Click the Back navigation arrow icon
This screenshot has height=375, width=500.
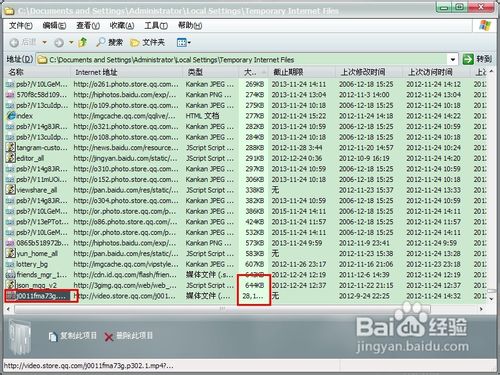[14, 42]
